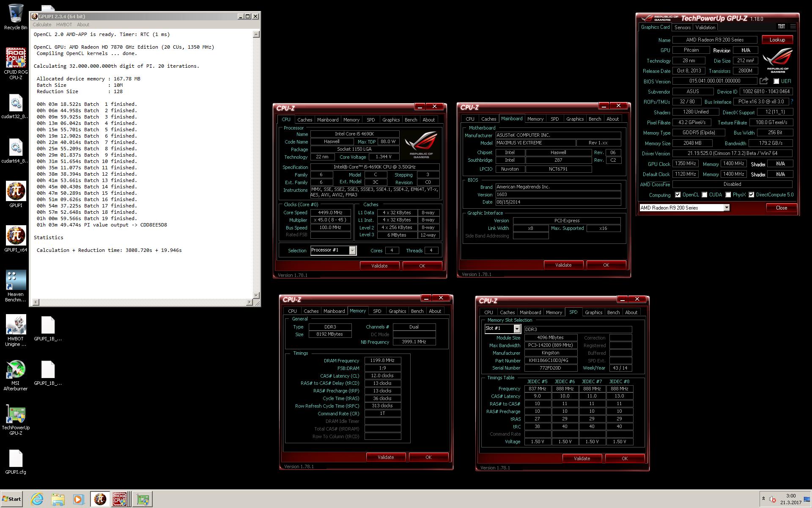Open SPD tab in CPU-Z Memory window
The image size is (812, 508).
(377, 311)
